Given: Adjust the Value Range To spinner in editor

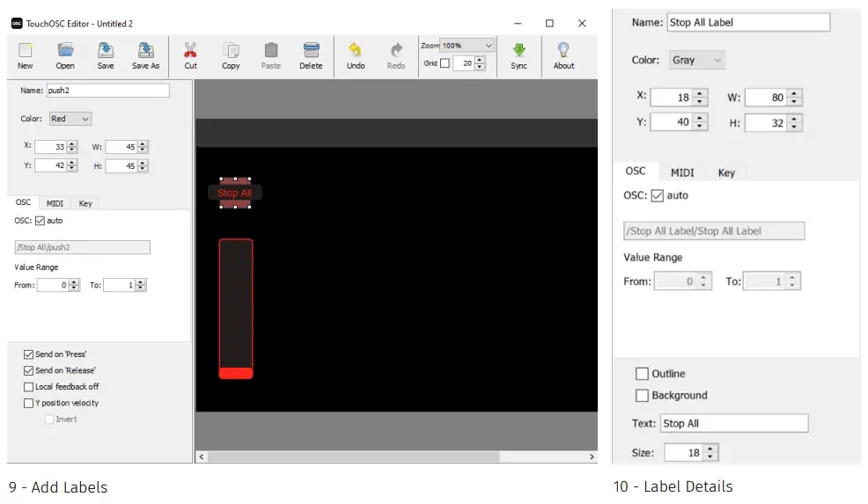Looking at the screenshot, I should pyautogui.click(x=141, y=286).
